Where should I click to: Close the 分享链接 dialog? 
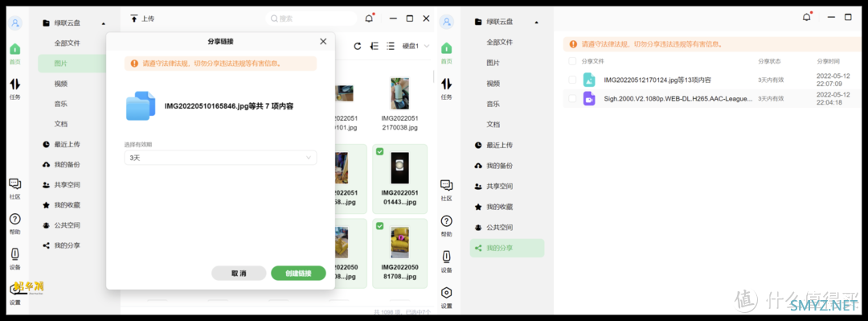point(323,42)
